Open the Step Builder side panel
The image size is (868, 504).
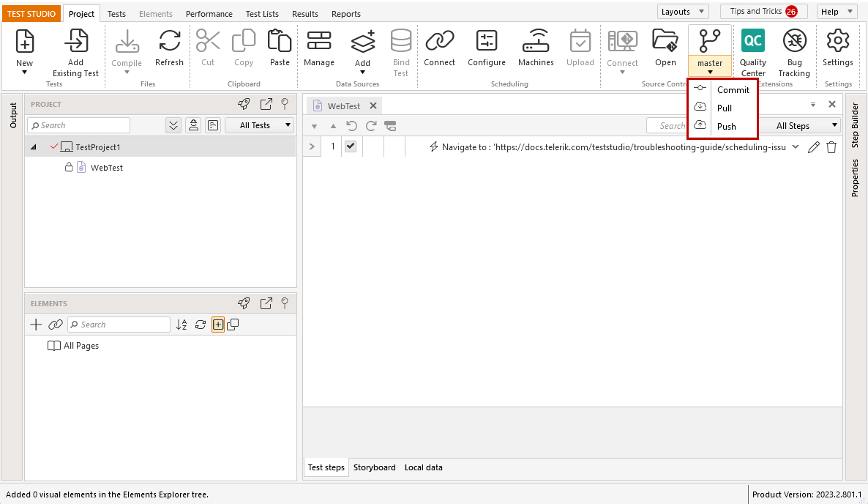(x=855, y=125)
